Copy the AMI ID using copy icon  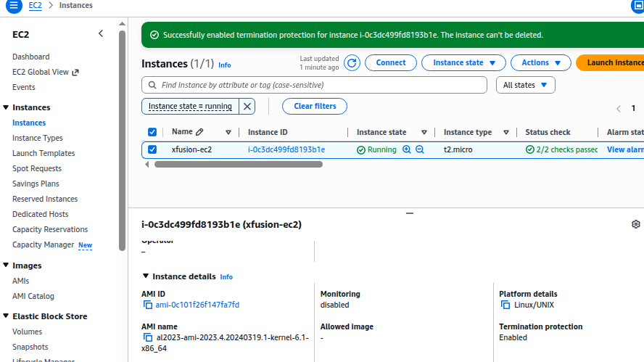click(x=148, y=305)
